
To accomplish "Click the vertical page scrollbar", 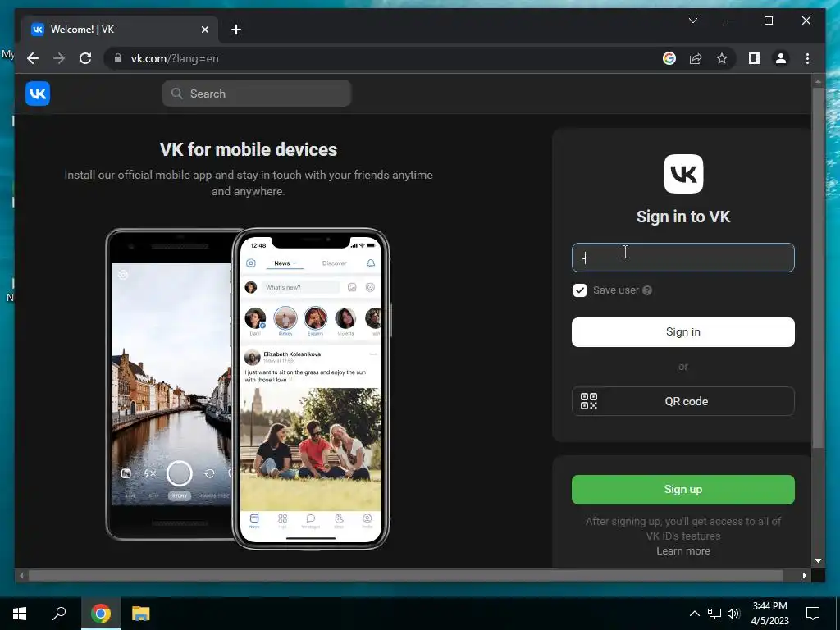I will pyautogui.click(x=818, y=268).
